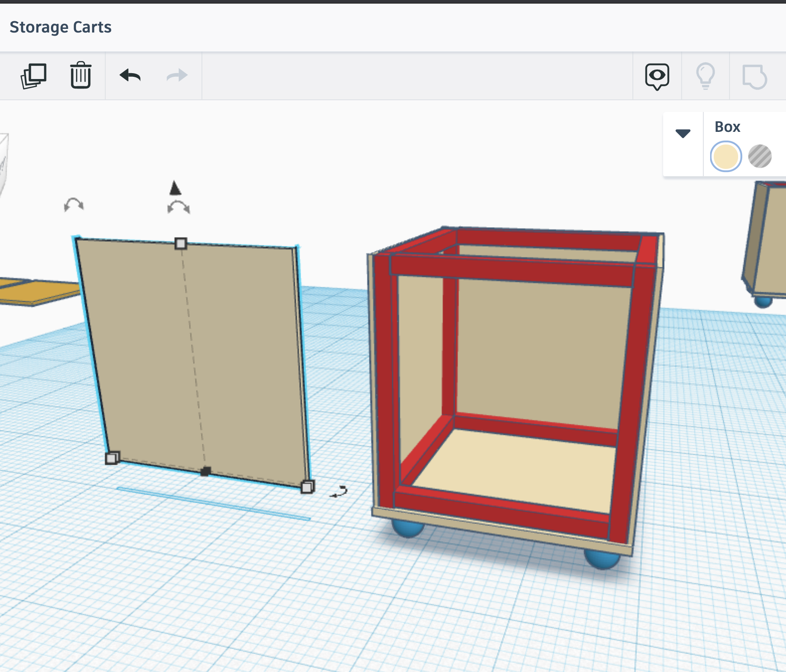Undo the last action
The width and height of the screenshot is (786, 672).
[130, 75]
